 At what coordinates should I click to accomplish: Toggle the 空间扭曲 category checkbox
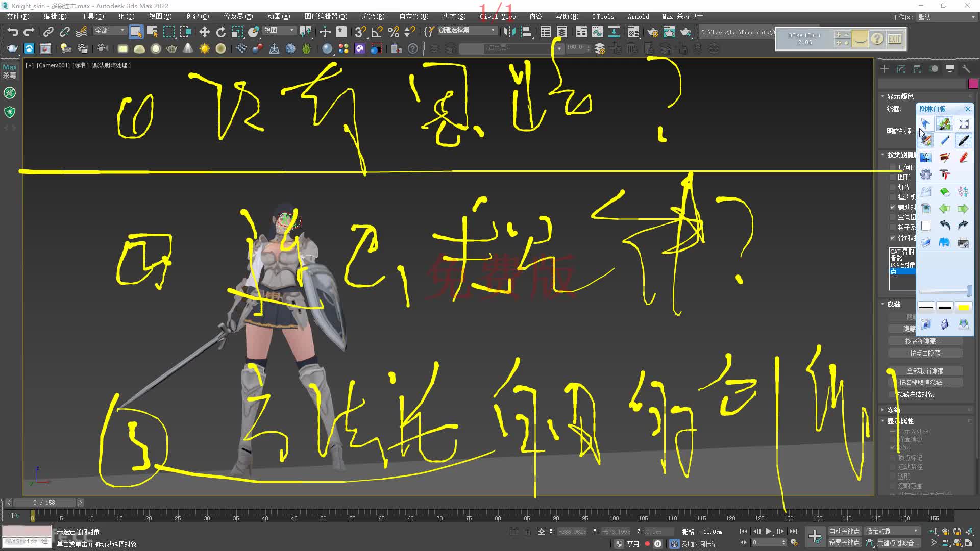(893, 217)
